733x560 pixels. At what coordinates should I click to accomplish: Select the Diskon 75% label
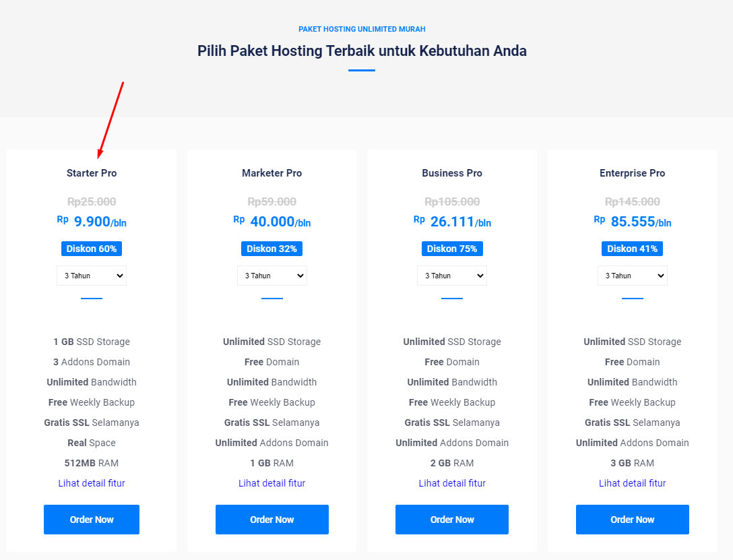click(x=452, y=249)
